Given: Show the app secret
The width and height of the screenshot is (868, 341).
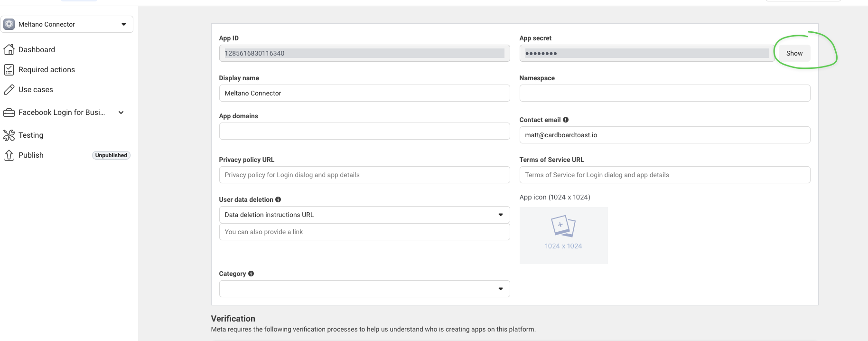Looking at the screenshot, I should [794, 53].
